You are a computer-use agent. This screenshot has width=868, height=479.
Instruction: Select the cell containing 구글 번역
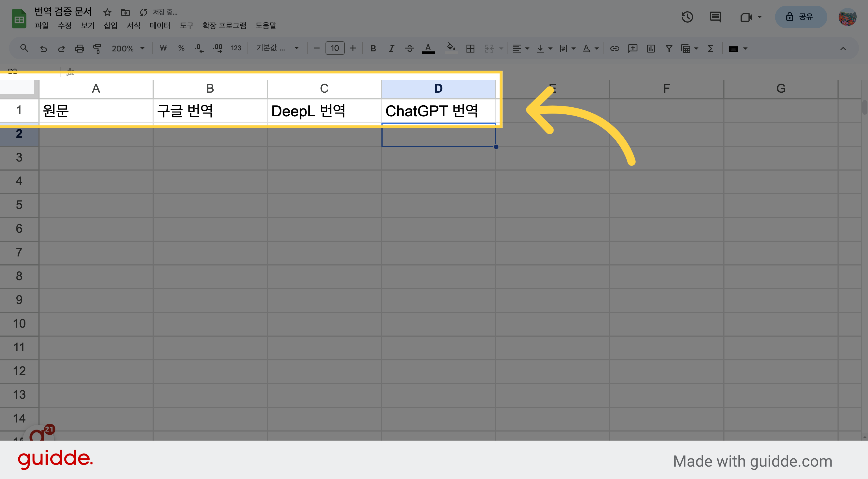[210, 110]
